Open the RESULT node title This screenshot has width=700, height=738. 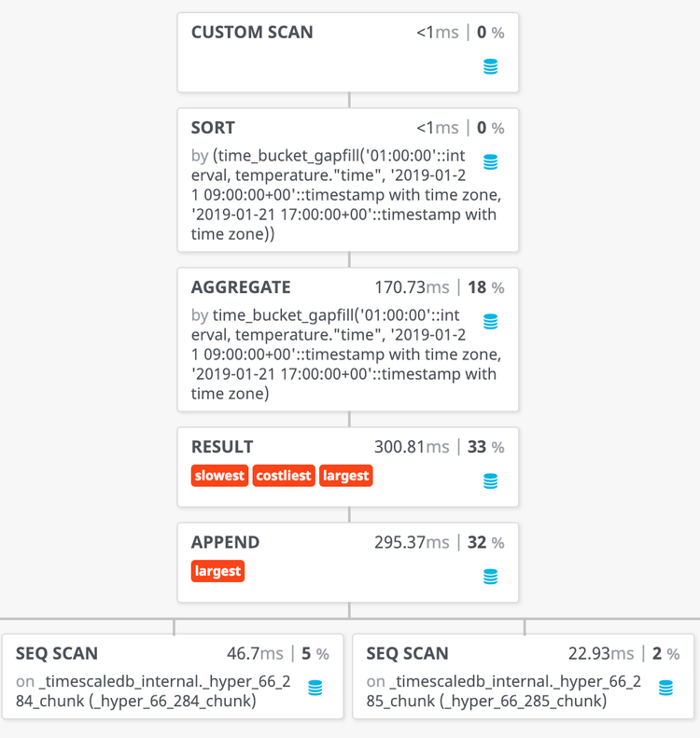click(x=222, y=447)
